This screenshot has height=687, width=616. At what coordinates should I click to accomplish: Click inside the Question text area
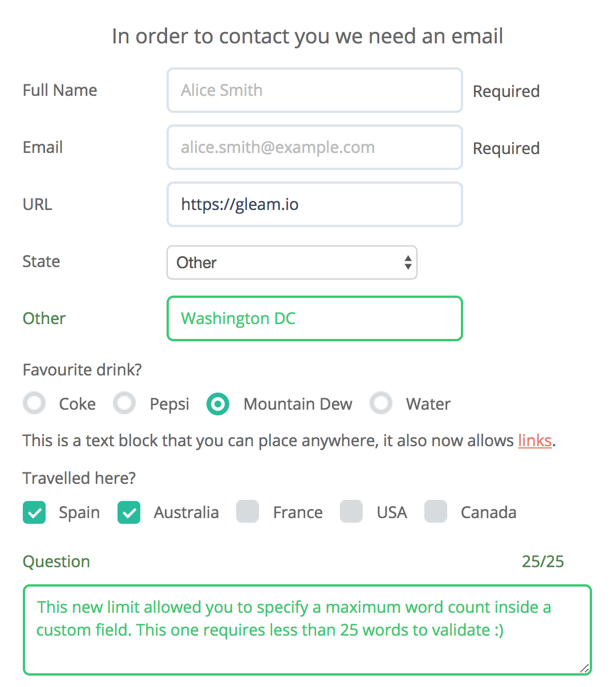click(307, 628)
